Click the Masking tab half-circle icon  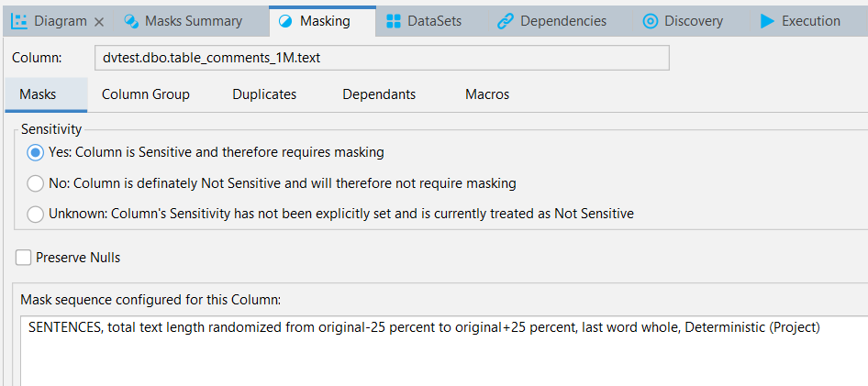(x=285, y=22)
